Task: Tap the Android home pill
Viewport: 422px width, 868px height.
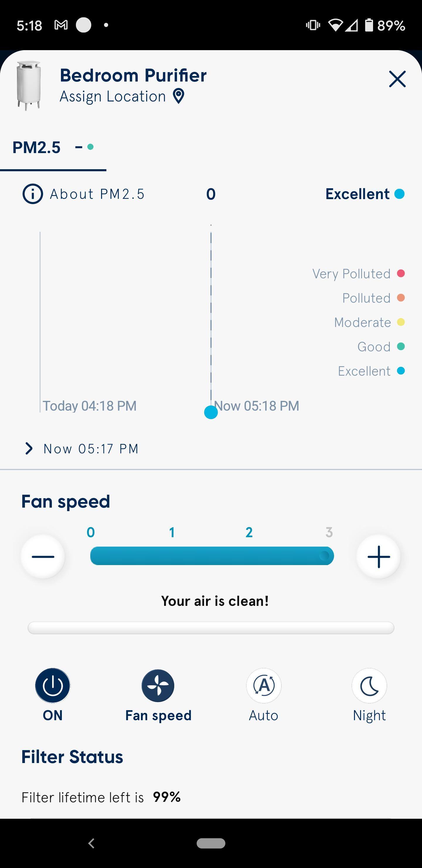Action: (211, 843)
